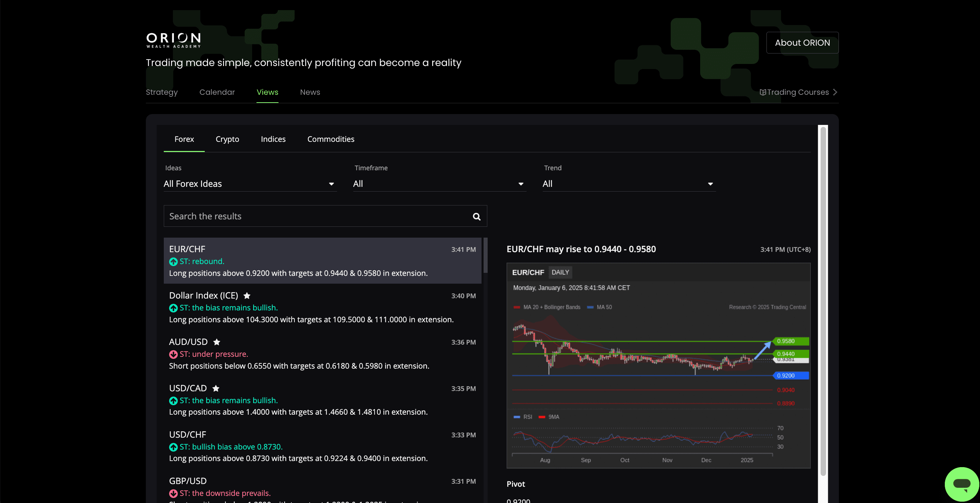Open the Trend dropdown

(x=629, y=184)
